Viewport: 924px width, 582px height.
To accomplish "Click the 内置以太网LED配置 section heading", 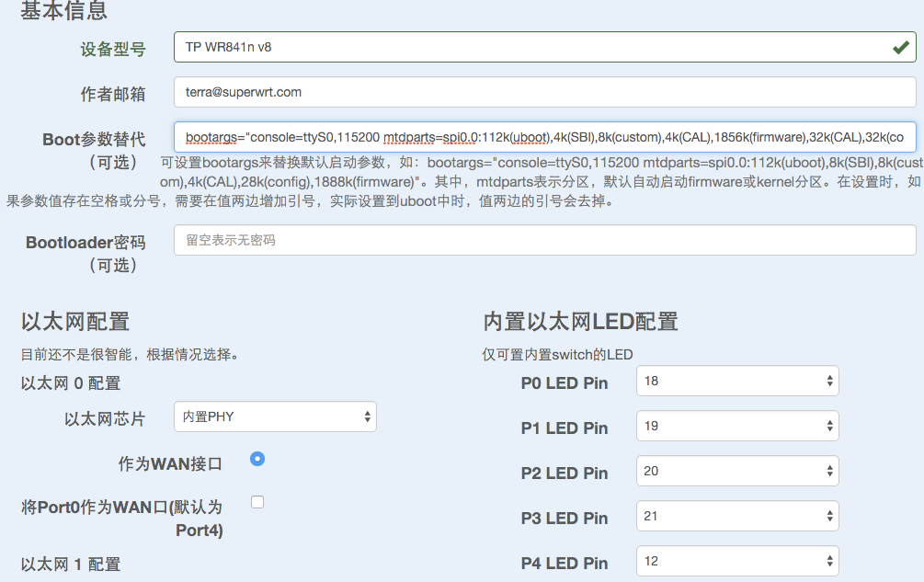I will (x=580, y=322).
